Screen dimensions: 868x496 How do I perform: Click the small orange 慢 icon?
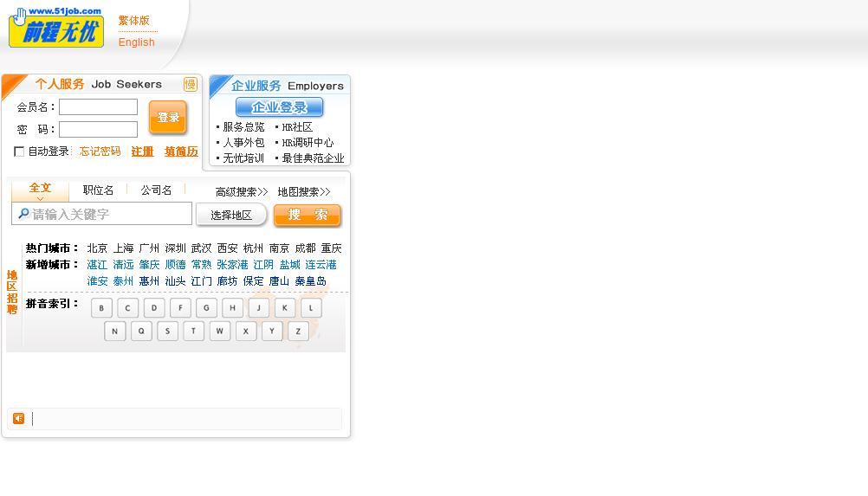pyautogui.click(x=191, y=84)
